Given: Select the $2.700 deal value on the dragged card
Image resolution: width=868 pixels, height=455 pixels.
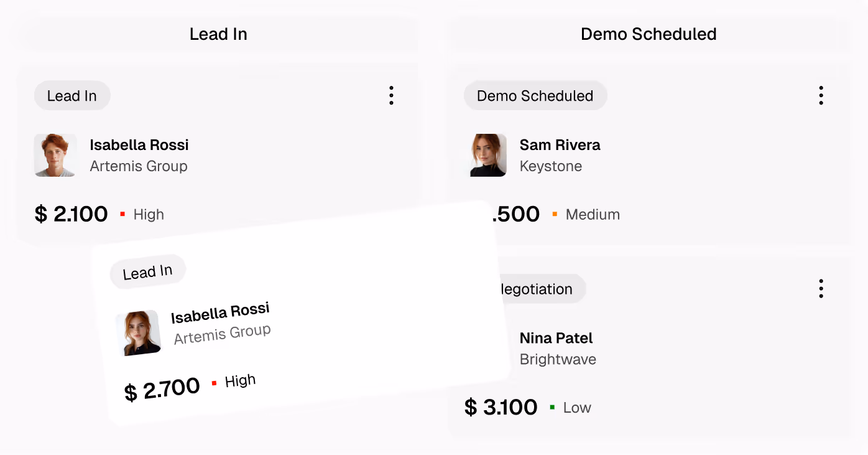Looking at the screenshot, I should 162,386.
